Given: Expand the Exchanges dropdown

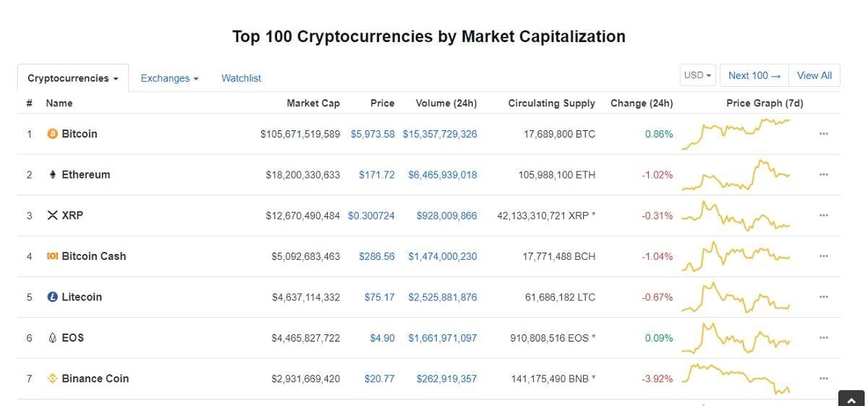Looking at the screenshot, I should (169, 78).
